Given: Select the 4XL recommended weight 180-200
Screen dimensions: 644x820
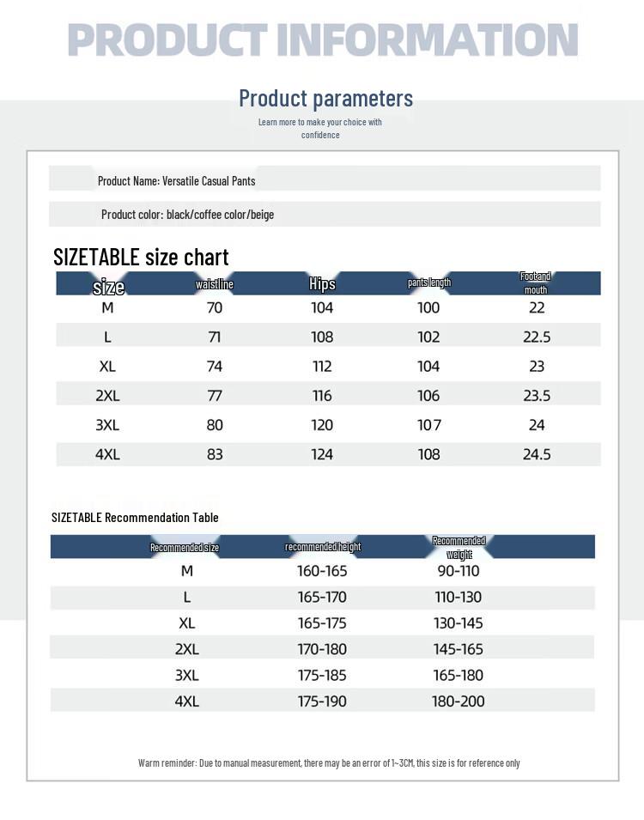Looking at the screenshot, I should coord(458,702).
